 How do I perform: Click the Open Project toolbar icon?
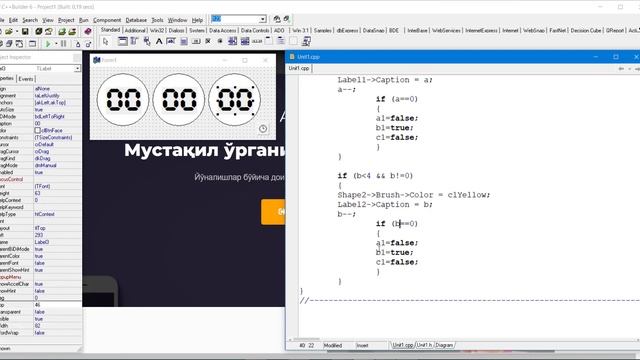click(49, 31)
